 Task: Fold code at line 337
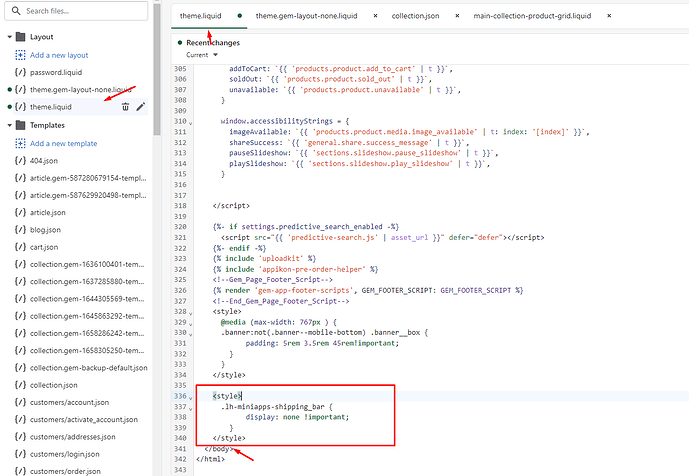pos(191,408)
